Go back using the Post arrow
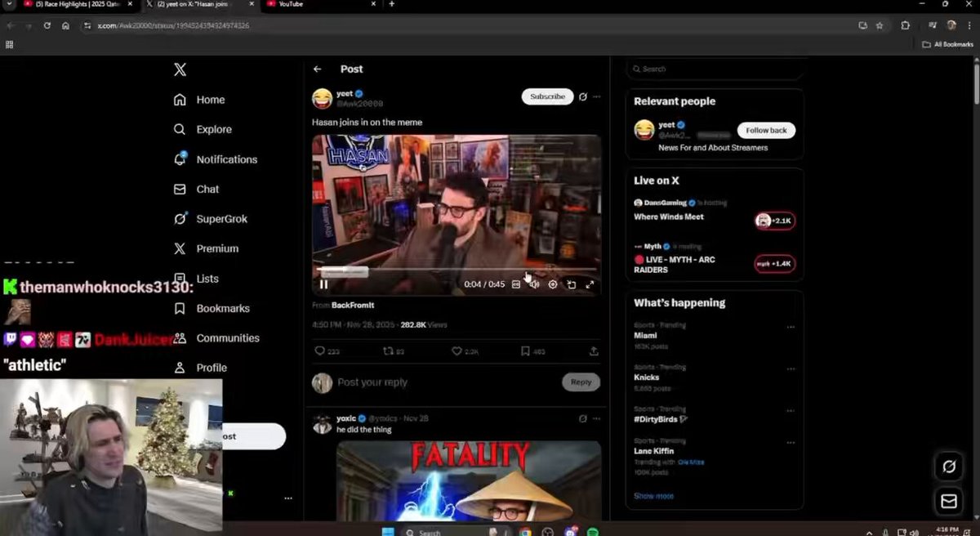The image size is (980, 536). pyautogui.click(x=317, y=69)
